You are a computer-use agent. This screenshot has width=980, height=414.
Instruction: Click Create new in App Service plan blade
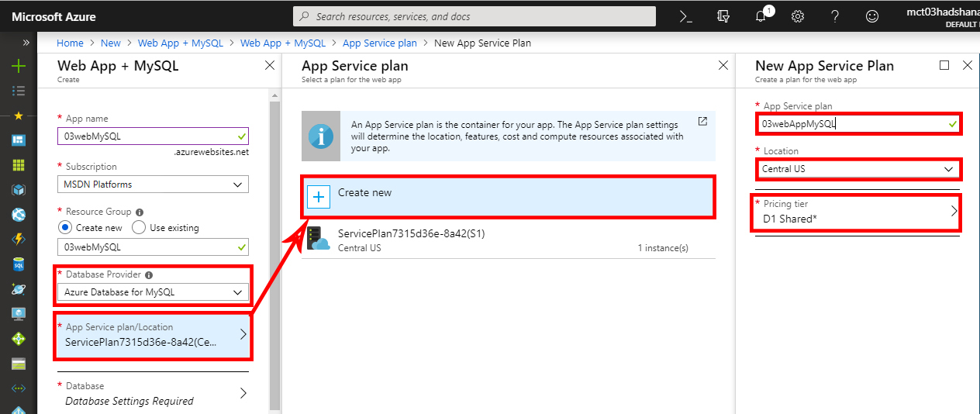[507, 197]
